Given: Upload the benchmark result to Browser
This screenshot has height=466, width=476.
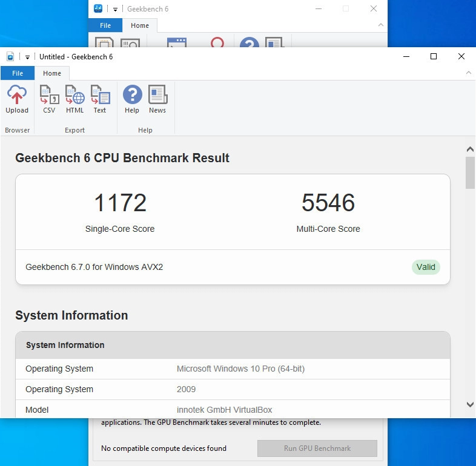Looking at the screenshot, I should coord(17,99).
